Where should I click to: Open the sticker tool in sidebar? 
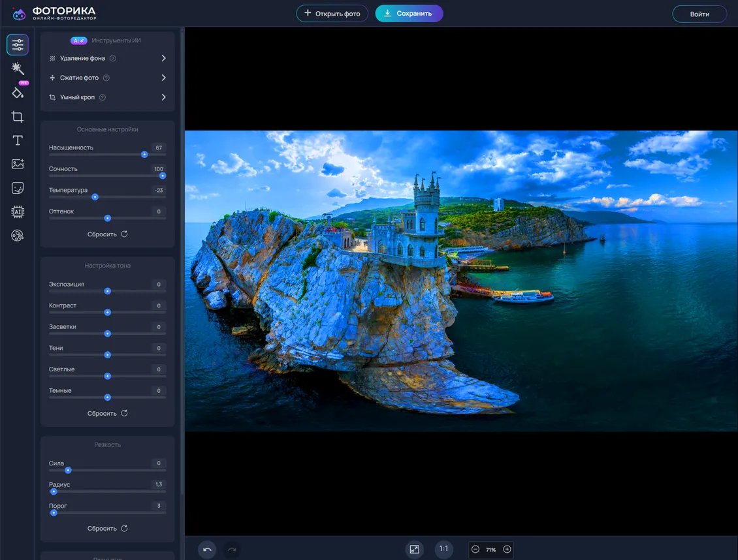(18, 188)
